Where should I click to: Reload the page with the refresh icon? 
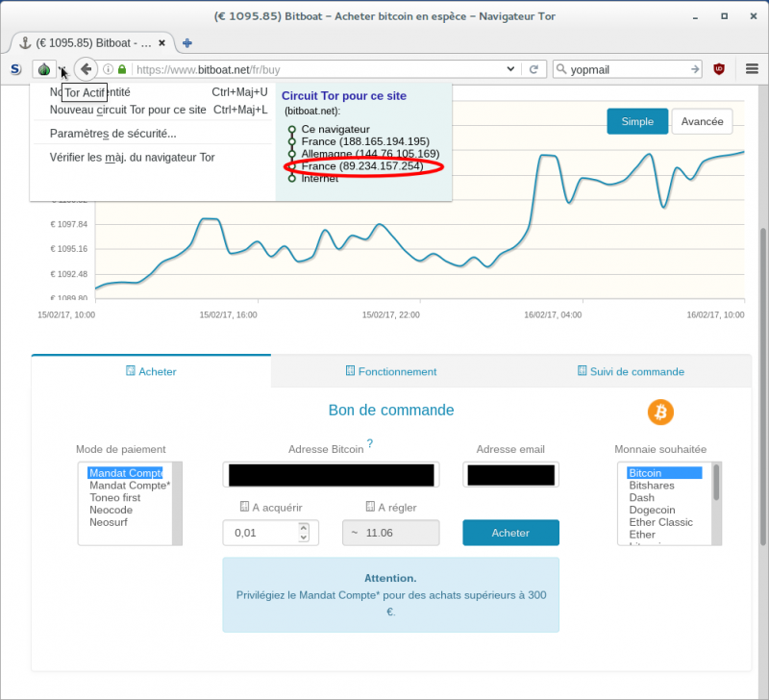coord(533,69)
